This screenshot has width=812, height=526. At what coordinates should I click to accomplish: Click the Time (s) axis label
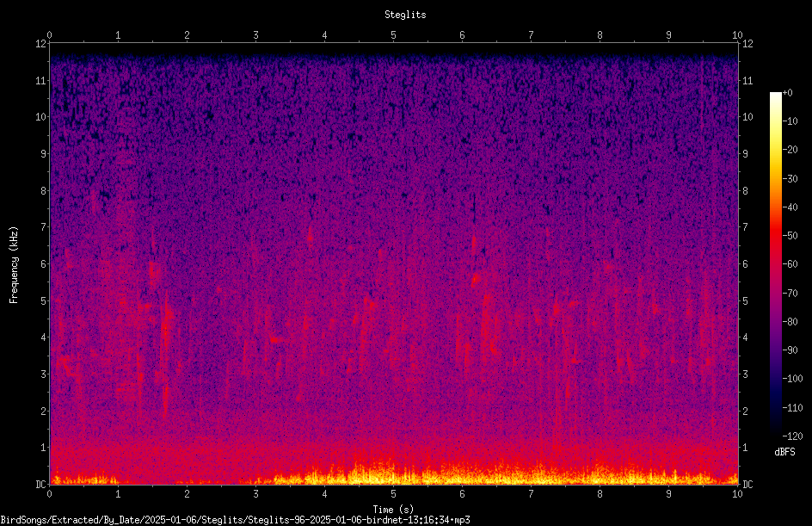[x=394, y=510]
